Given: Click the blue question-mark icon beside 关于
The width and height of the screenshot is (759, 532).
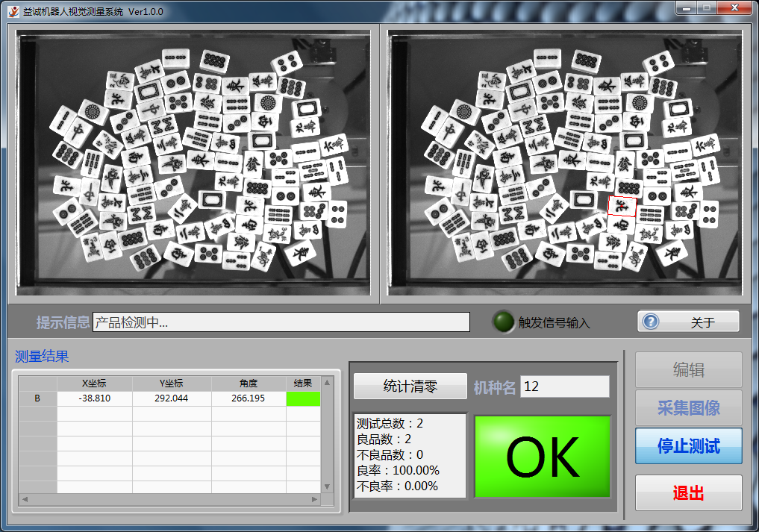Looking at the screenshot, I should click(651, 322).
